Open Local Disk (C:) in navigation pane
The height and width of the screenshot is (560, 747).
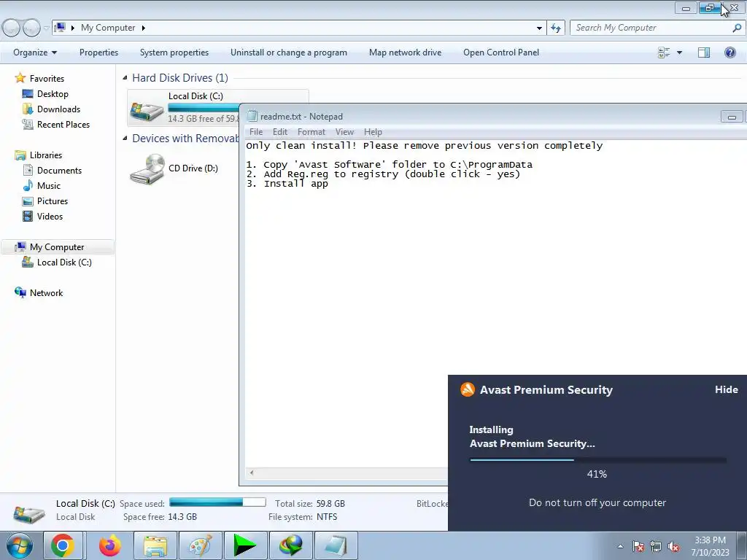[x=64, y=262]
